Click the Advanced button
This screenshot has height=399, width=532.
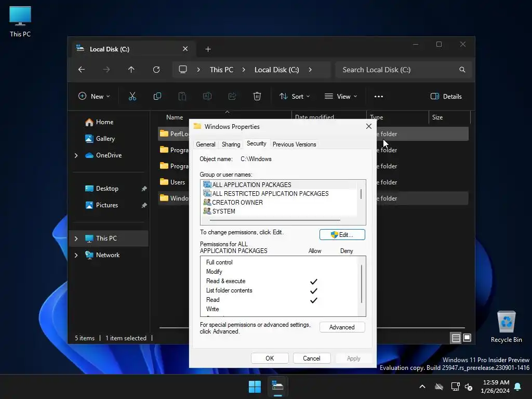point(342,327)
